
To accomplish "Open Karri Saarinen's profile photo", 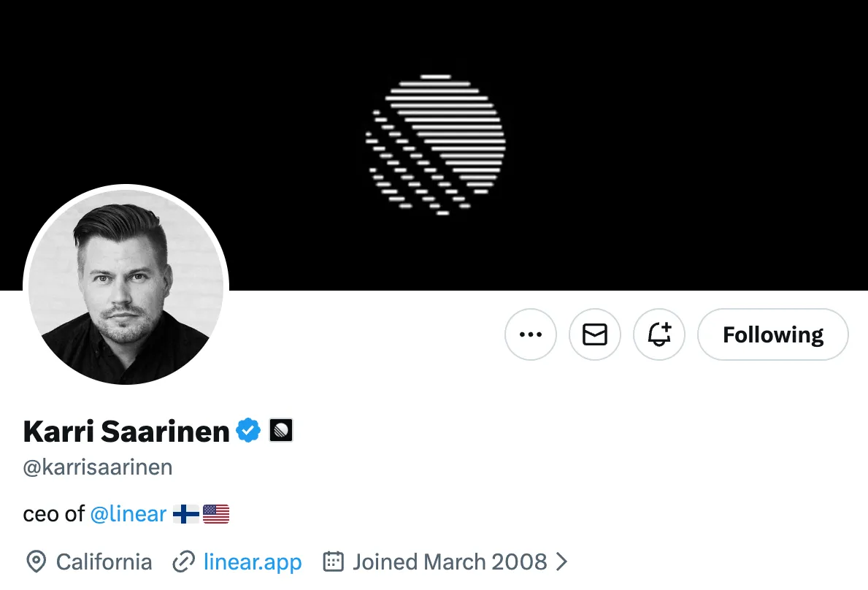I will (126, 288).
